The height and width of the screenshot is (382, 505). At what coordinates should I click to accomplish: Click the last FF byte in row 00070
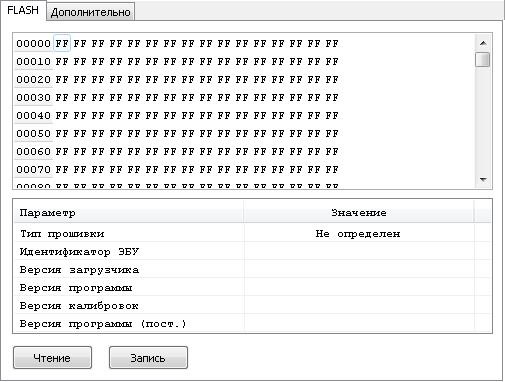[332, 170]
